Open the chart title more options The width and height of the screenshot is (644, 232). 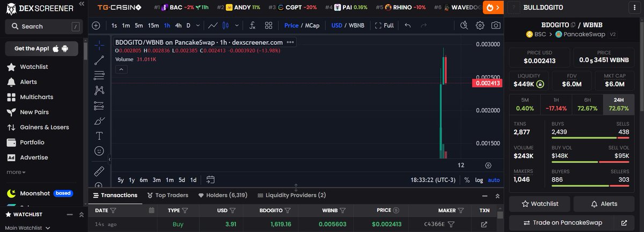pyautogui.click(x=290, y=42)
